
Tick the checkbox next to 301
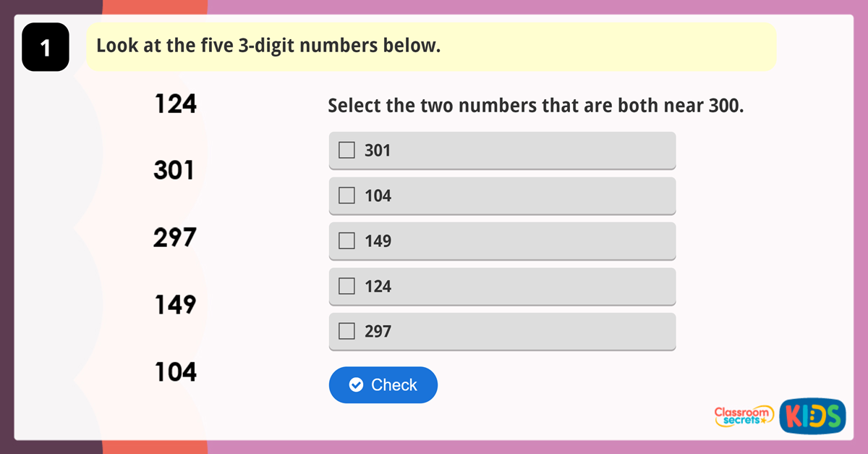pyautogui.click(x=347, y=151)
